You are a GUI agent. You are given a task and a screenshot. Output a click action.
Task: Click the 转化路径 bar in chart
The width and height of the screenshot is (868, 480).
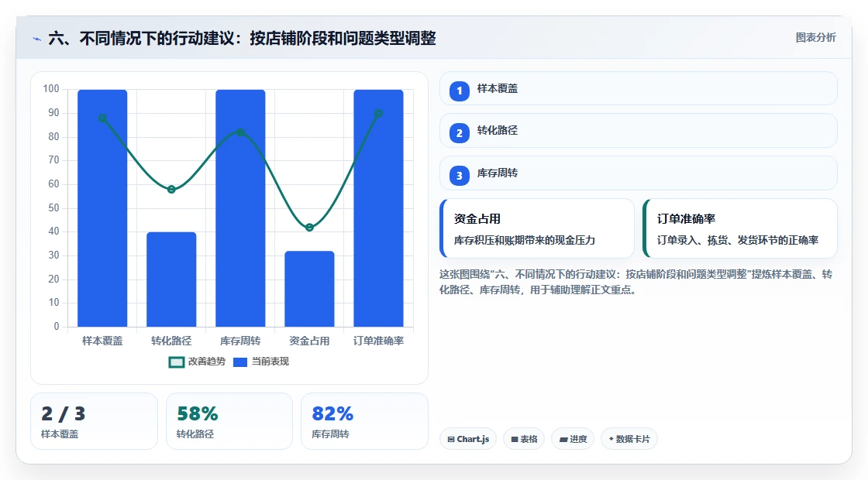point(171,279)
